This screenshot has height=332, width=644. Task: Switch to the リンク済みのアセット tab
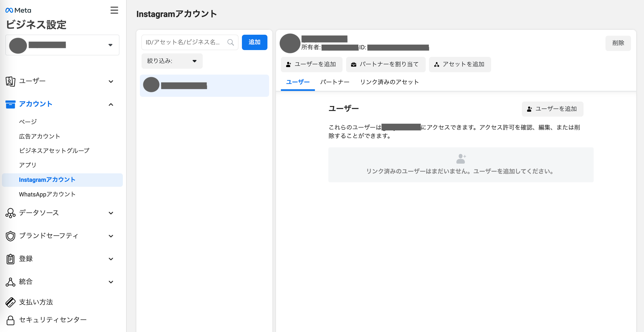(x=389, y=82)
